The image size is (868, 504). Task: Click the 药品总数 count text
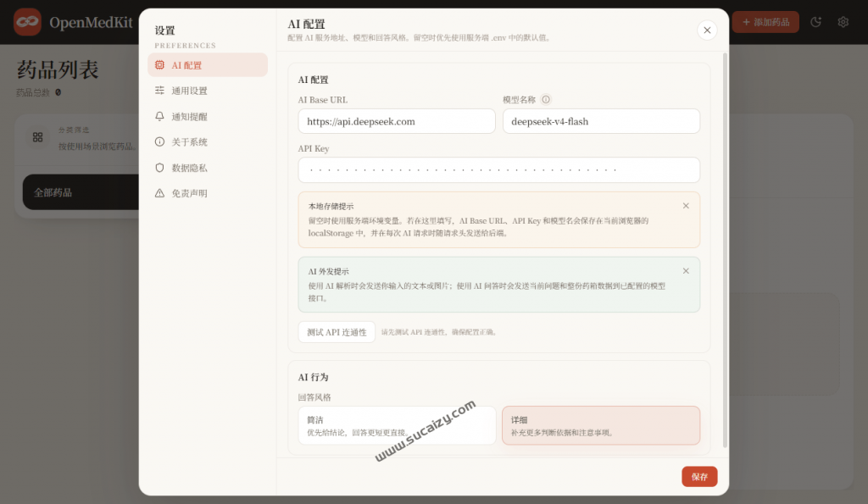click(39, 92)
